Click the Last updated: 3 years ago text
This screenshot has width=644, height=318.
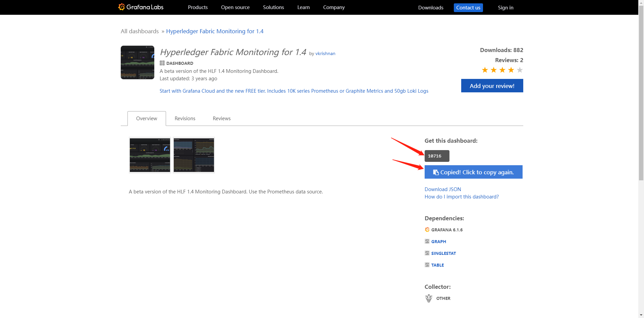188,79
